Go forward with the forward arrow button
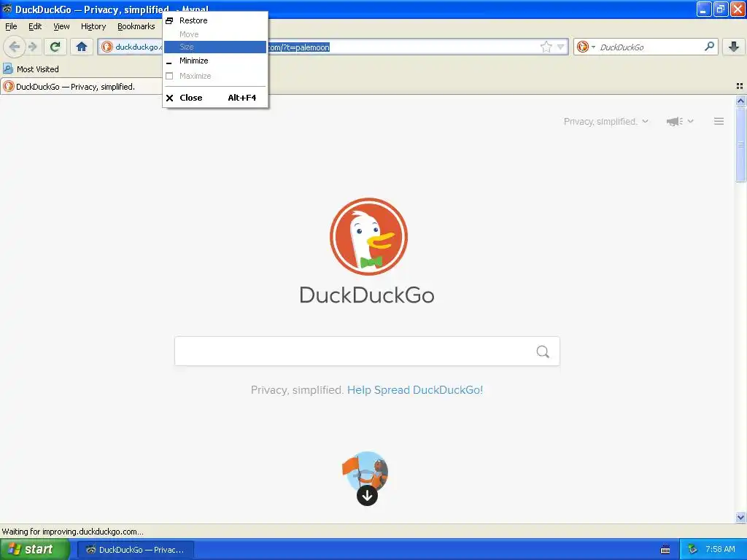Viewport: 747px width, 560px height. pos(33,47)
